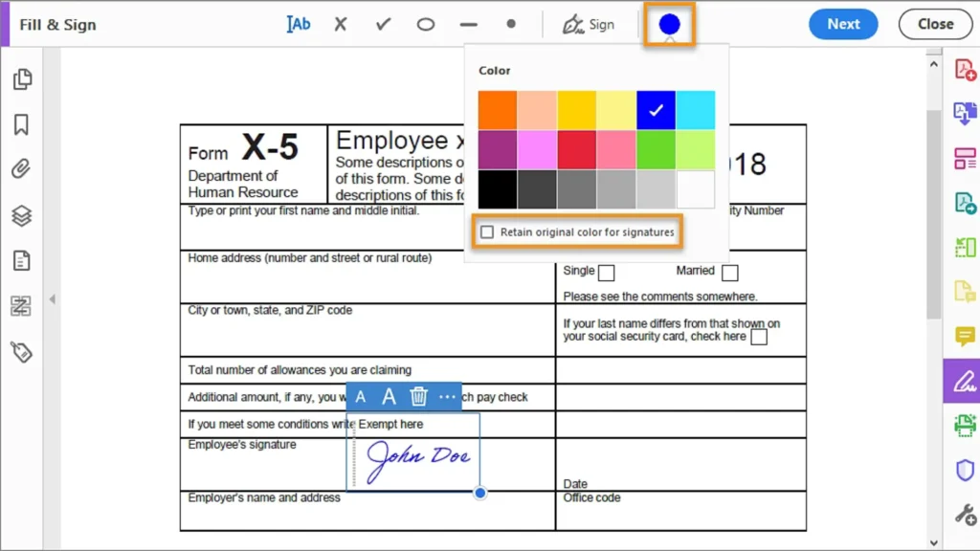
Task: Open the Bookmarks panel
Action: coord(23,124)
